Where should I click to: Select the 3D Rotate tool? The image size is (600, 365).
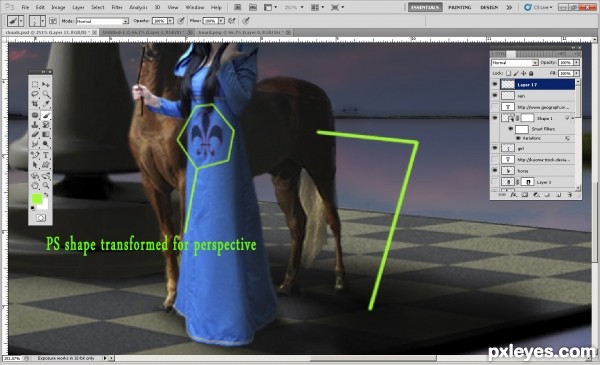pyautogui.click(x=35, y=176)
